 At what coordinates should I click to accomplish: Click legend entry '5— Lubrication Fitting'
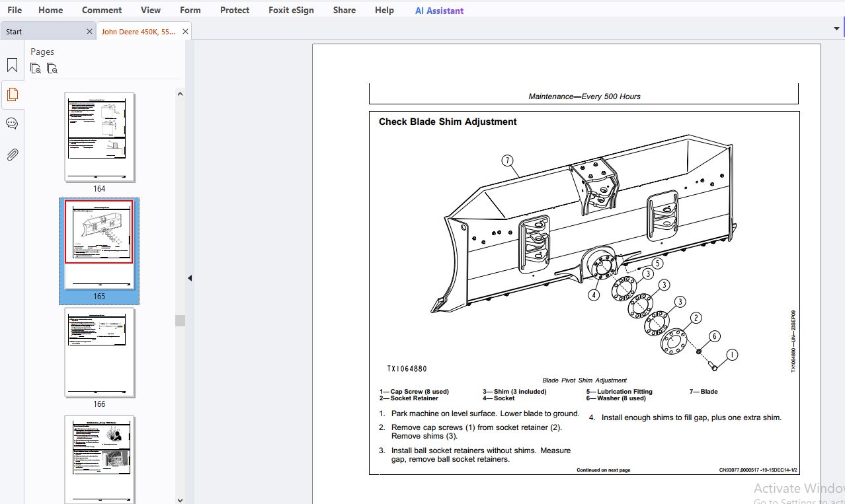click(619, 392)
